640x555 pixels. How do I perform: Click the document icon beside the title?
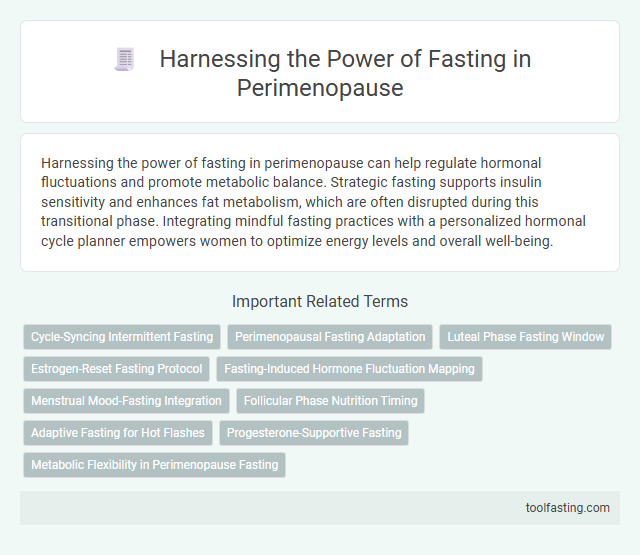[122, 60]
